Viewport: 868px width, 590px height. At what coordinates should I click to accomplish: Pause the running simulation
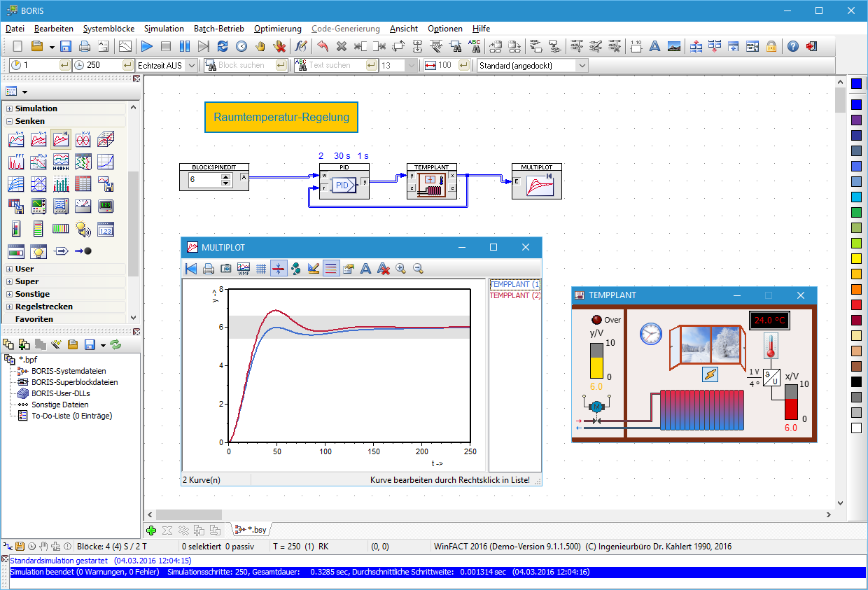184,46
